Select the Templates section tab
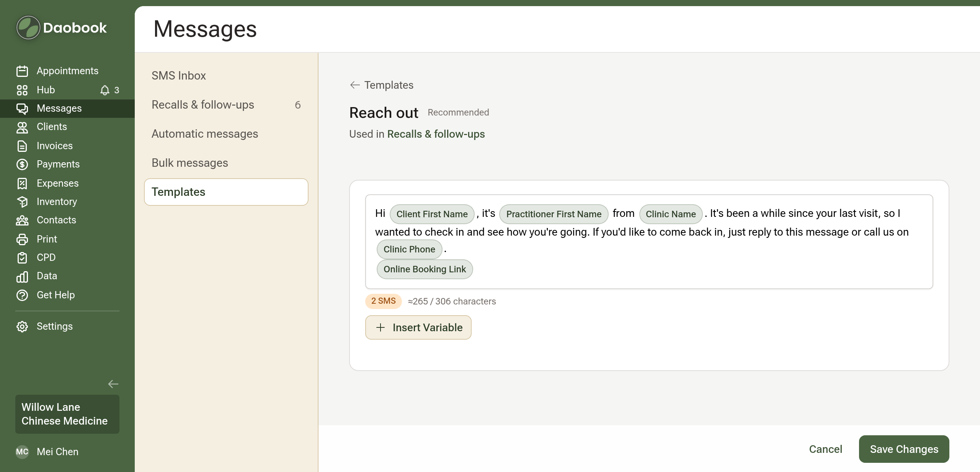 (226, 192)
